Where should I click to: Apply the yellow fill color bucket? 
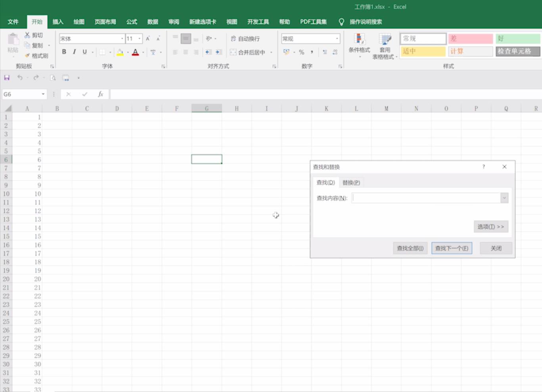pos(120,52)
